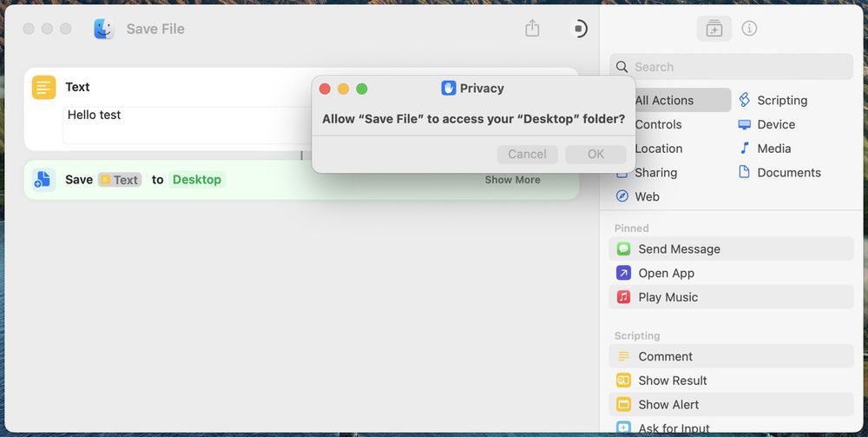Click the magnifier icon in Search

(x=622, y=67)
